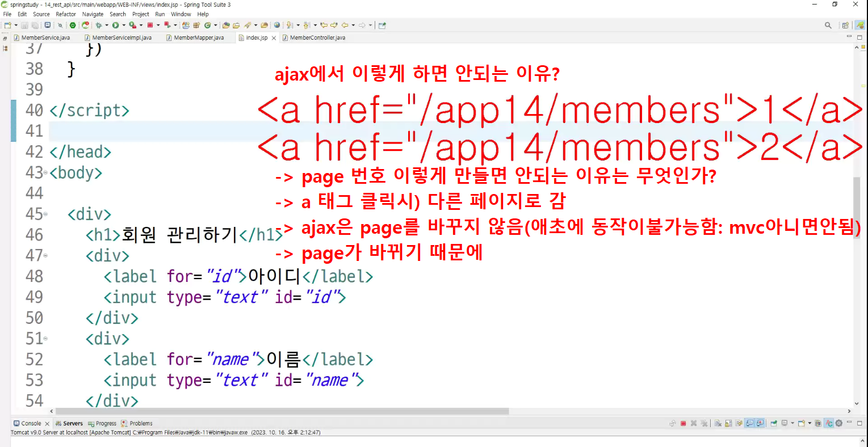The image size is (868, 447).
Task: Click the Debug bug toolbar icon
Action: (x=99, y=25)
